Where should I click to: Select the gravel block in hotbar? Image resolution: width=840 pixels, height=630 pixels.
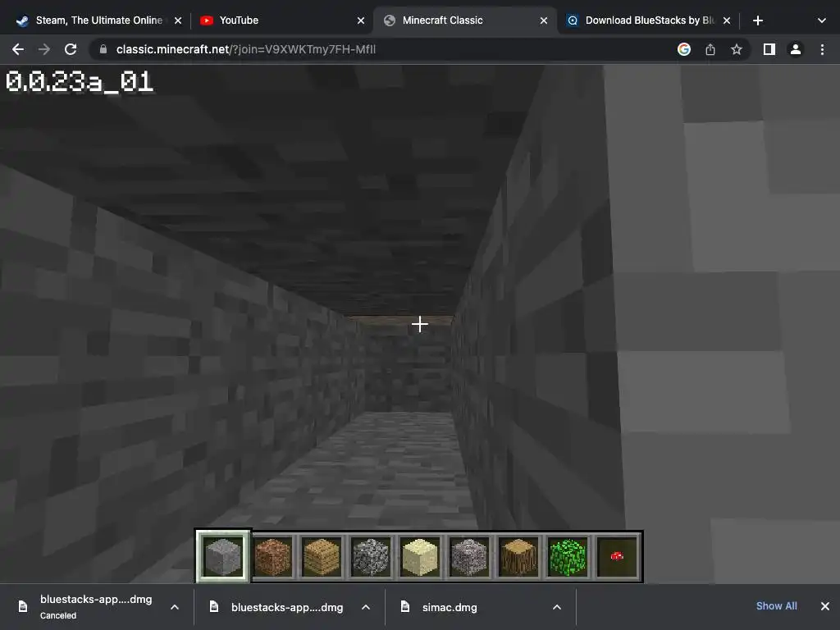coord(469,557)
